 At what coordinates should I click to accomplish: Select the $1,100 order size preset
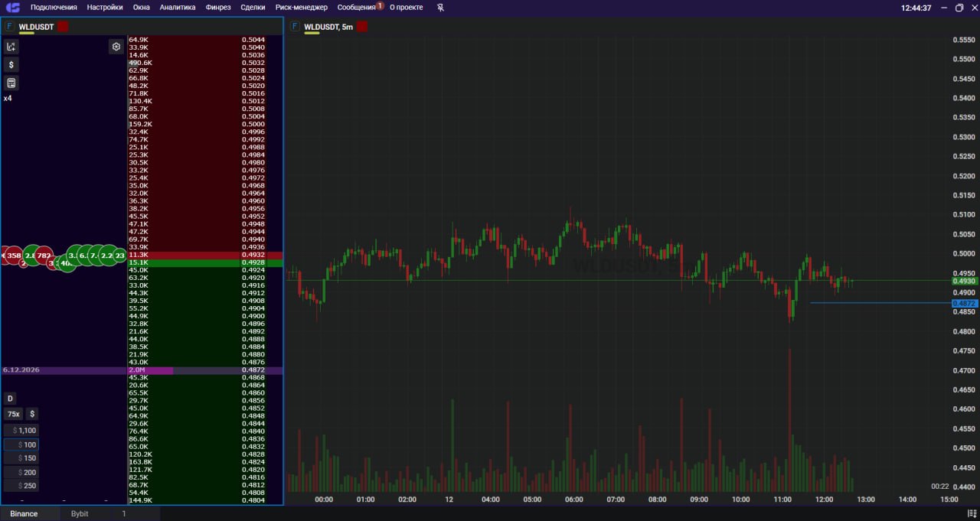(x=21, y=431)
